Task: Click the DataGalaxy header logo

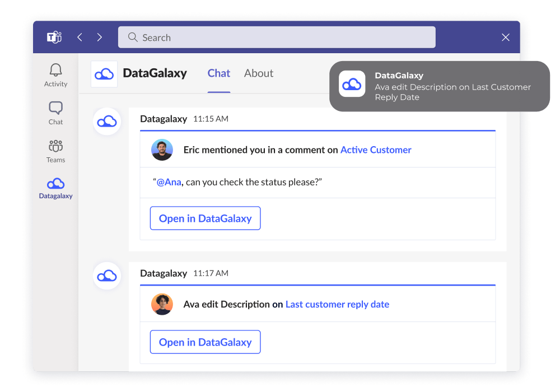Action: [x=104, y=74]
